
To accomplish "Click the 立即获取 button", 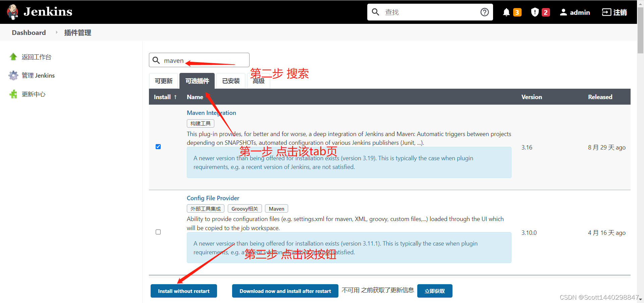I will click(x=435, y=291).
